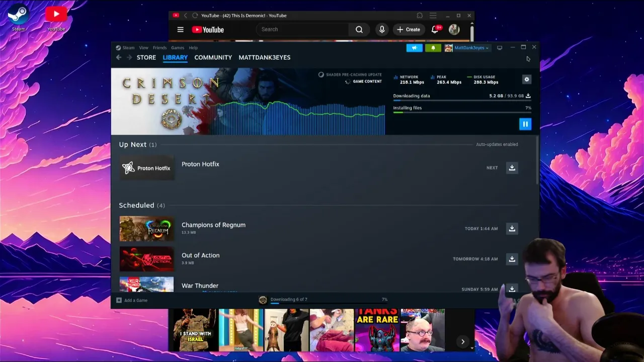Click the TODAY 1:44 AM schedule text
Image resolution: width=644 pixels, height=362 pixels.
click(x=481, y=228)
